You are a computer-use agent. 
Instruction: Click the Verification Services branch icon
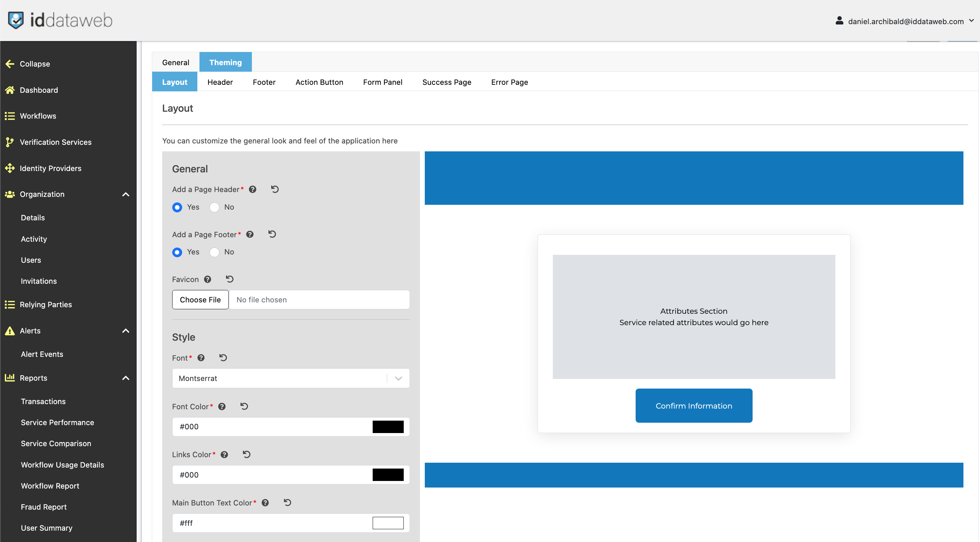tap(10, 142)
